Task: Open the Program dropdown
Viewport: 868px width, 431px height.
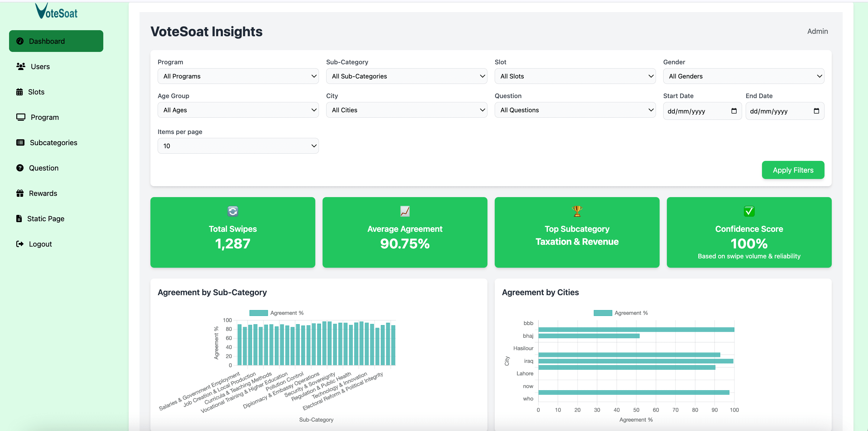Action: click(x=238, y=76)
